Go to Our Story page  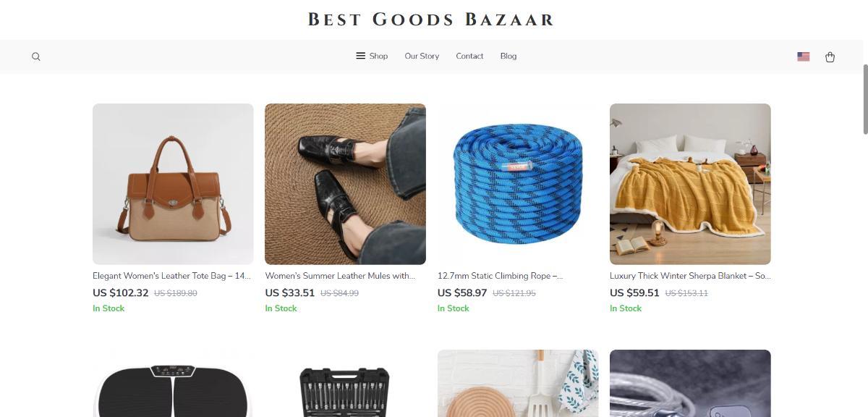422,56
